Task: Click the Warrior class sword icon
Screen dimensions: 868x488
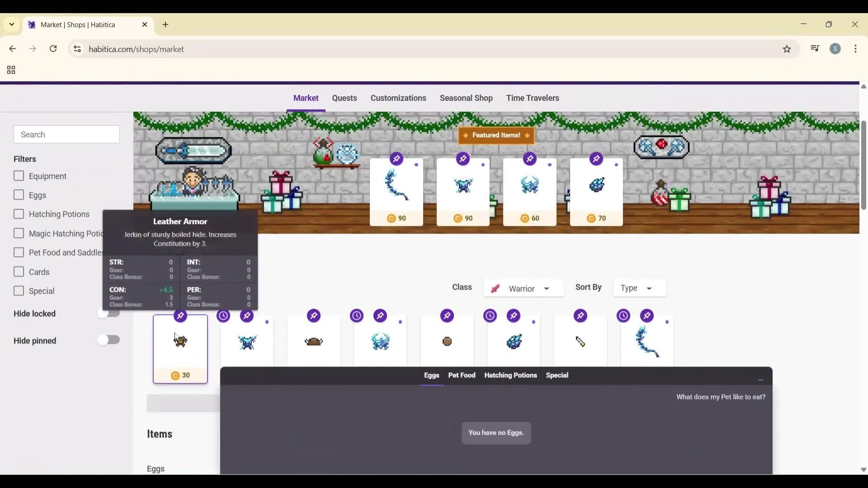Action: [496, 289]
